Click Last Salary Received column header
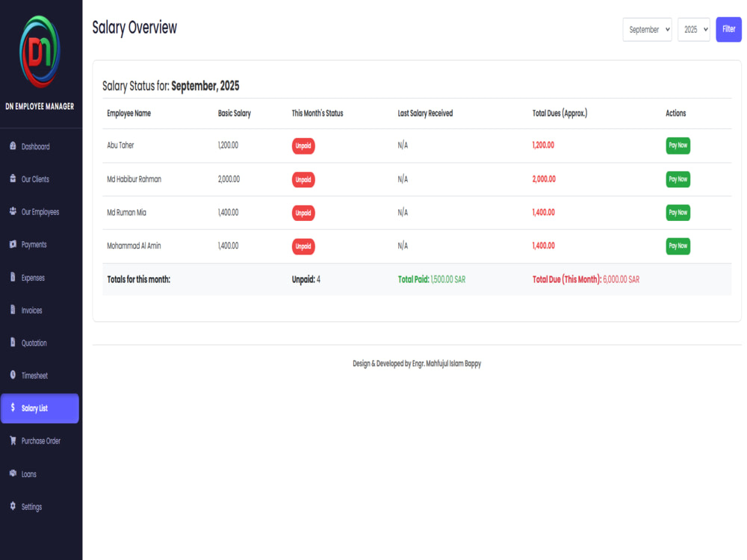 tap(425, 113)
